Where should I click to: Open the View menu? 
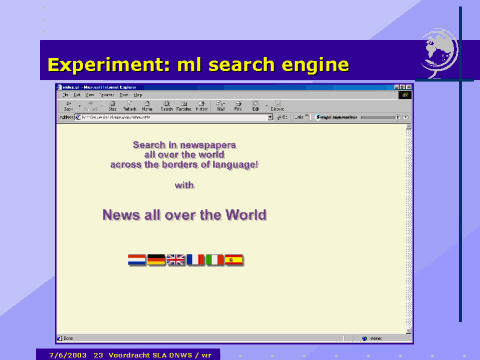pos(90,95)
